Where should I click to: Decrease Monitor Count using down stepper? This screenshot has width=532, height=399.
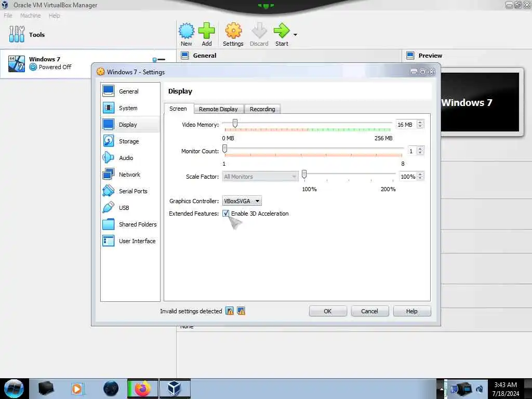click(x=420, y=153)
